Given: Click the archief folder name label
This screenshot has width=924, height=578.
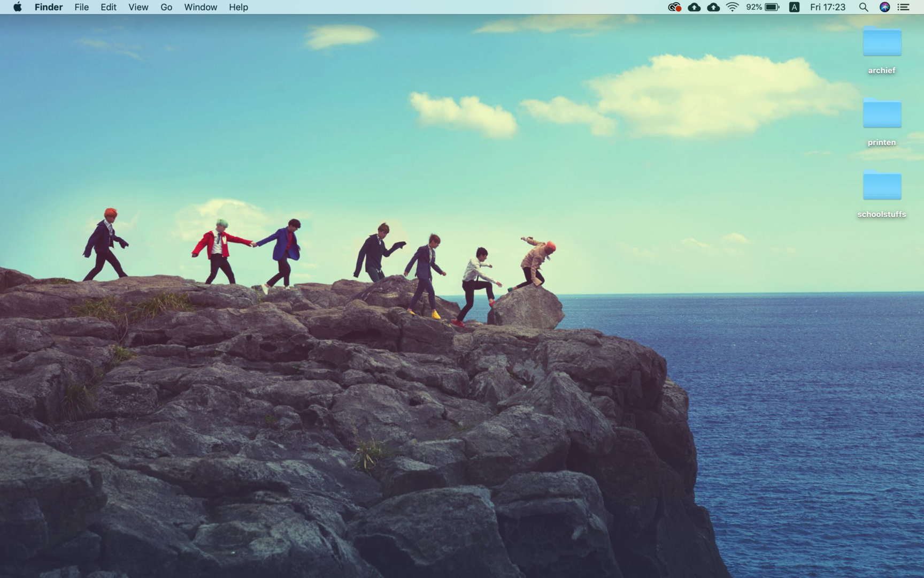Looking at the screenshot, I should click(882, 71).
